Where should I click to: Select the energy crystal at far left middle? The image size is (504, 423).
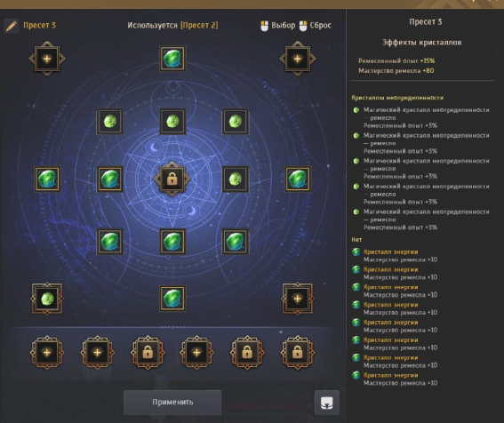coord(47,179)
